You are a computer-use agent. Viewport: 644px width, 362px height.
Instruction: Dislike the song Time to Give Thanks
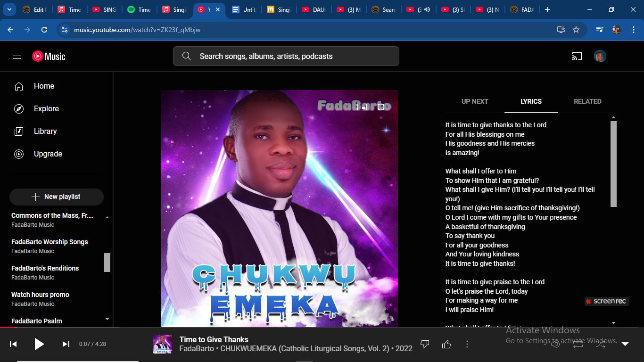pos(425,345)
